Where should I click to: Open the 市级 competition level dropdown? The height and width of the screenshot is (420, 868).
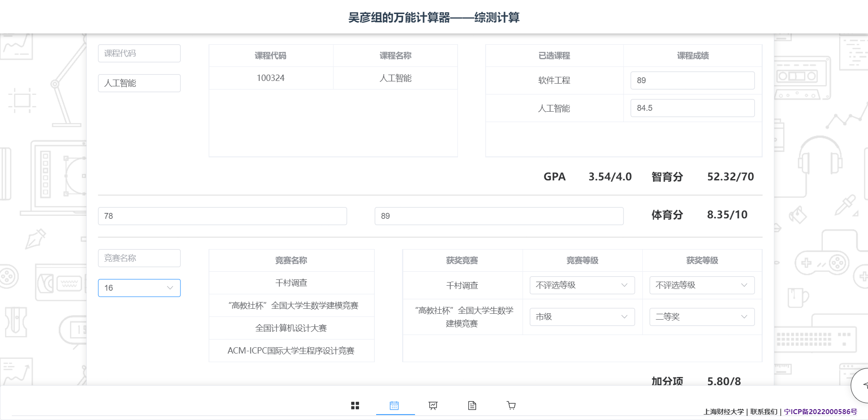pos(582,317)
